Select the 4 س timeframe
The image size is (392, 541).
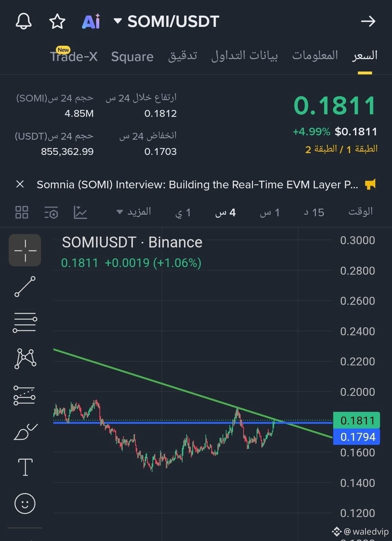pyautogui.click(x=225, y=213)
